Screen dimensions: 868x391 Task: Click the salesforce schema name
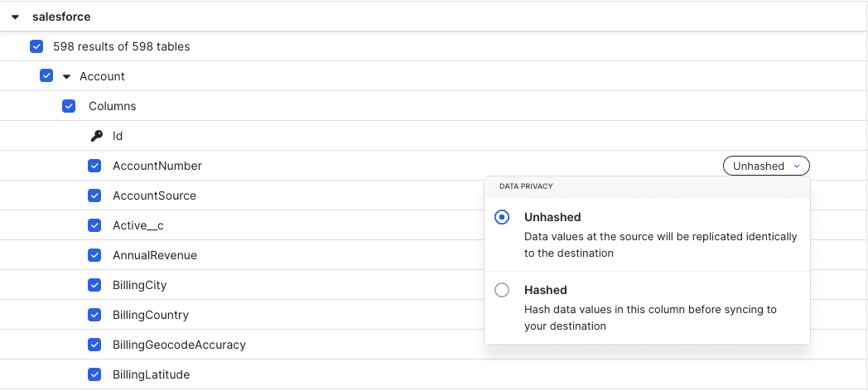[61, 17]
